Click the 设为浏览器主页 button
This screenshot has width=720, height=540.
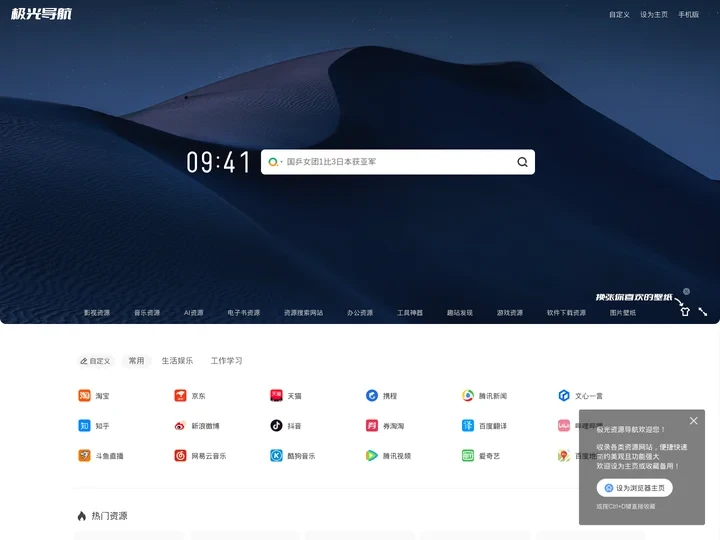[635, 488]
